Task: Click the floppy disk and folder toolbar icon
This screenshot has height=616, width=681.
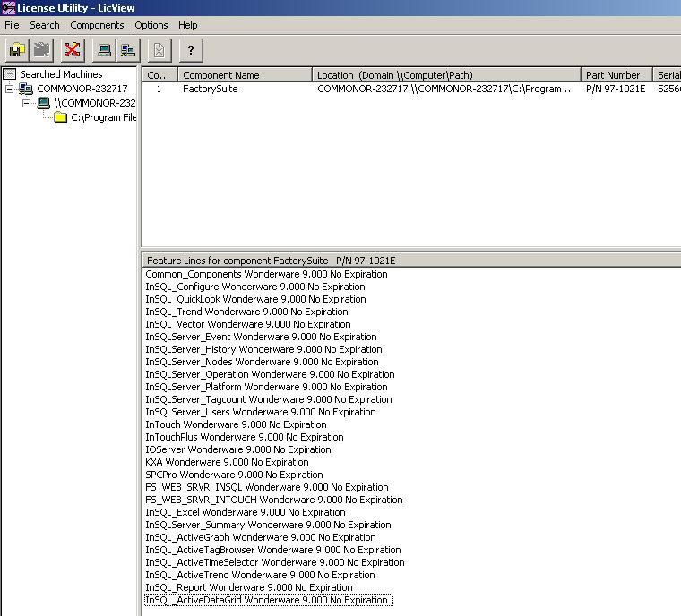Action: 17,50
